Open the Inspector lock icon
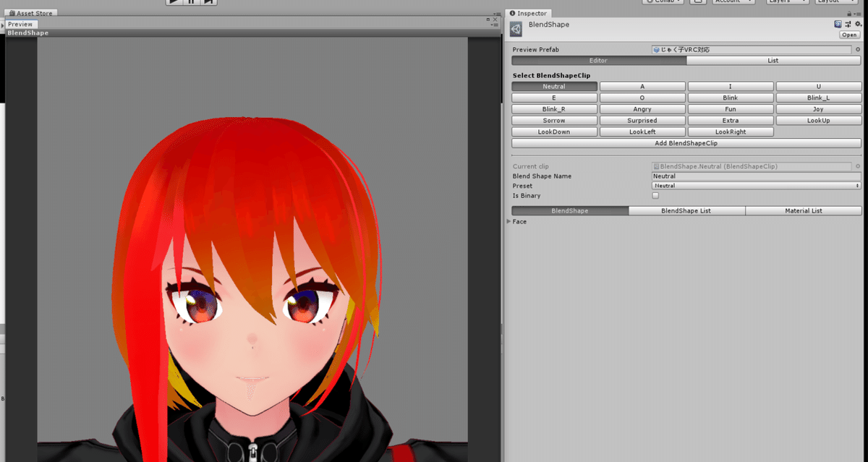This screenshot has width=868, height=462. click(848, 13)
